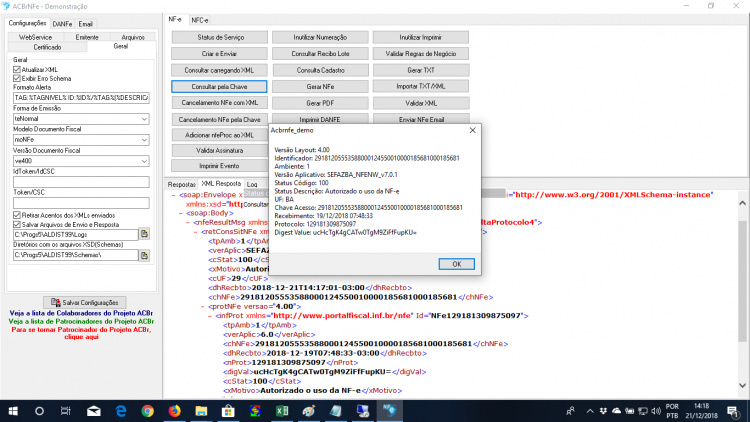The width and height of the screenshot is (750, 422).
Task: Toggle Retirar Acentos dos XMLs enviados
Action: click(17, 215)
